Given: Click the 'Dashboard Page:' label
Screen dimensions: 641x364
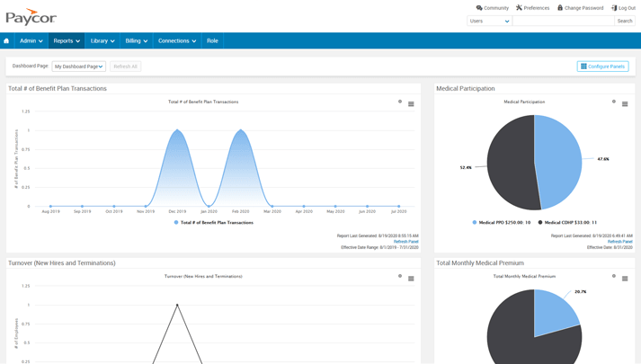Looking at the screenshot, I should click(31, 66).
